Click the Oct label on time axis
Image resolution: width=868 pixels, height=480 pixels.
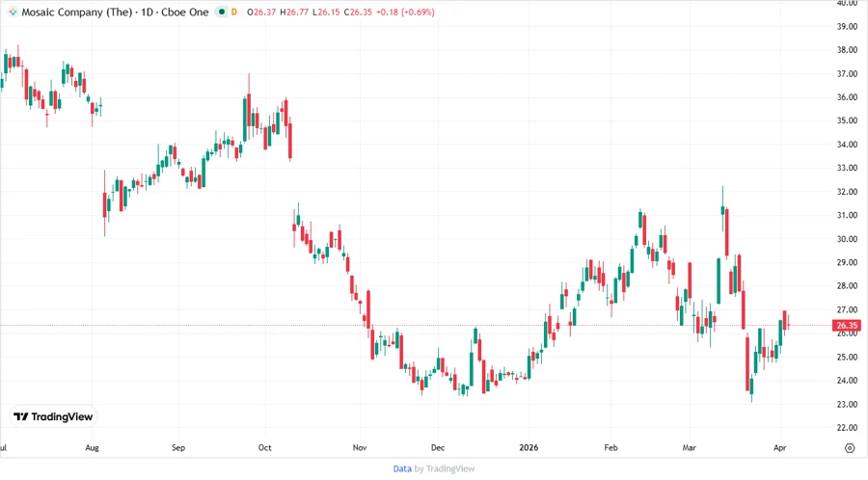pos(264,447)
